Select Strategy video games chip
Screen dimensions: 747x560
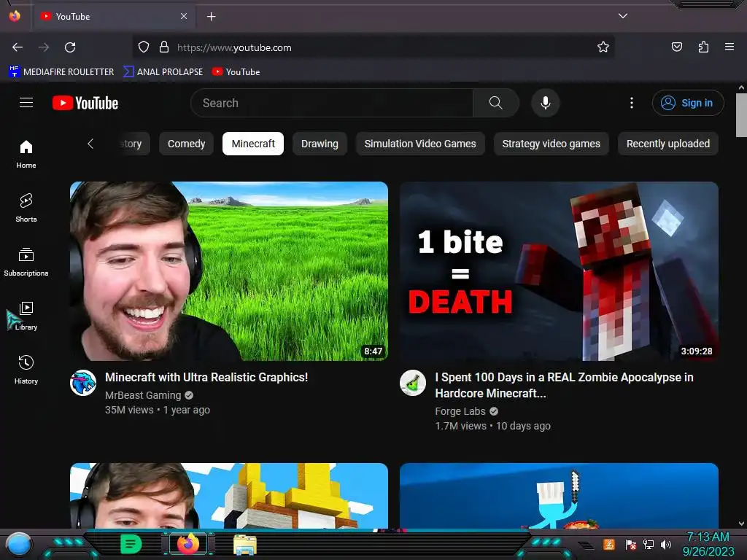pos(551,144)
